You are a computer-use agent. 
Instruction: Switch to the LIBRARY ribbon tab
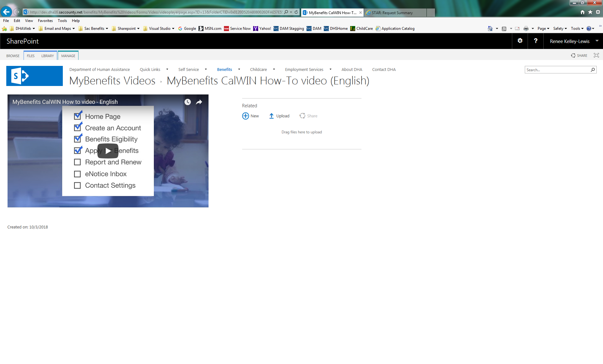(x=47, y=56)
